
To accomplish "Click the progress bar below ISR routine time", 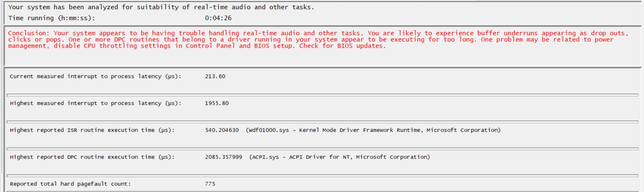I will 322,149.
